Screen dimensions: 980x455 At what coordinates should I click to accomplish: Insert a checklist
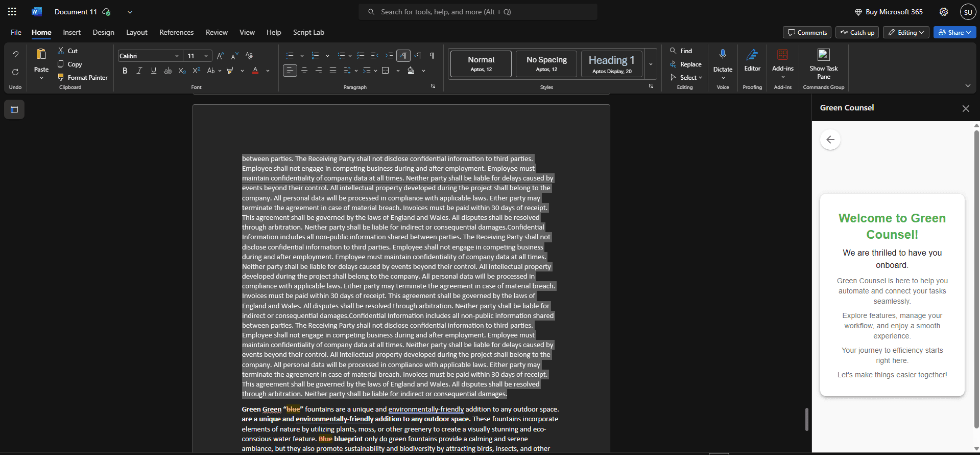click(x=361, y=56)
